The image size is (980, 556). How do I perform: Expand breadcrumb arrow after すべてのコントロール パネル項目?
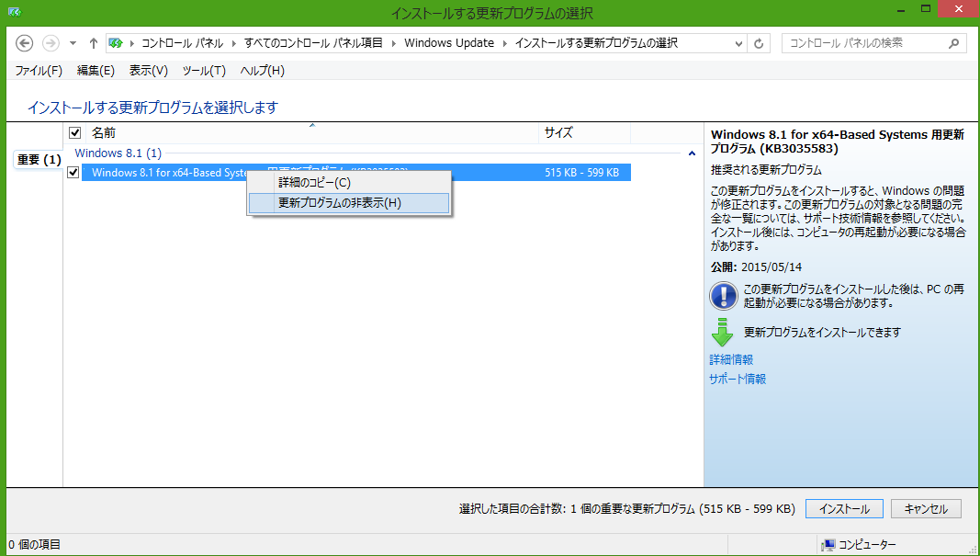tap(394, 43)
